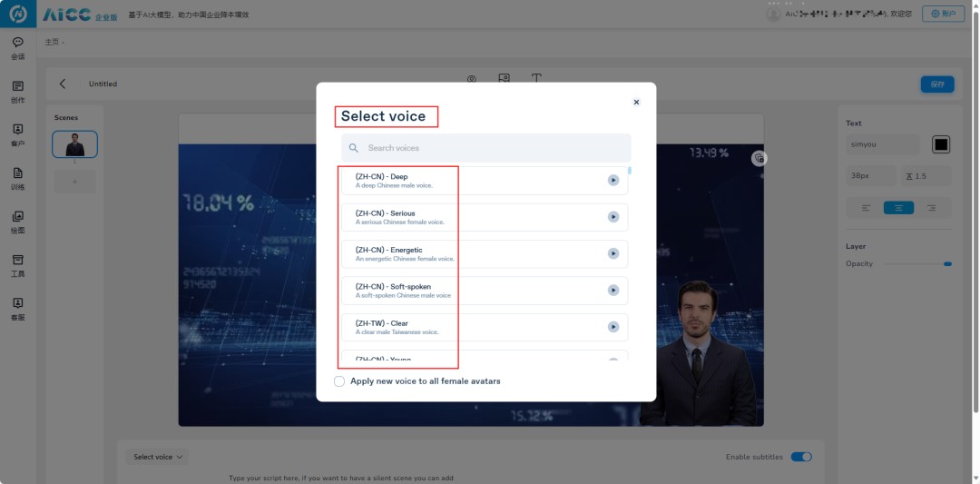The height and width of the screenshot is (484, 980).
Task: Open 训练 training in the sidebar
Action: click(18, 178)
